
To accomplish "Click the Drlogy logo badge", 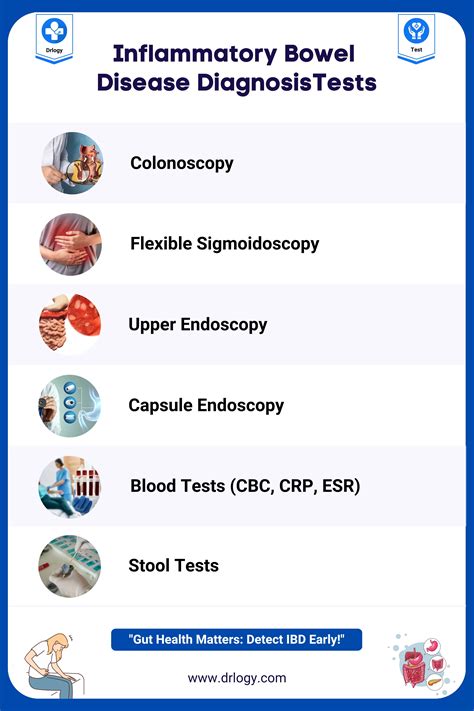I will point(54,39).
